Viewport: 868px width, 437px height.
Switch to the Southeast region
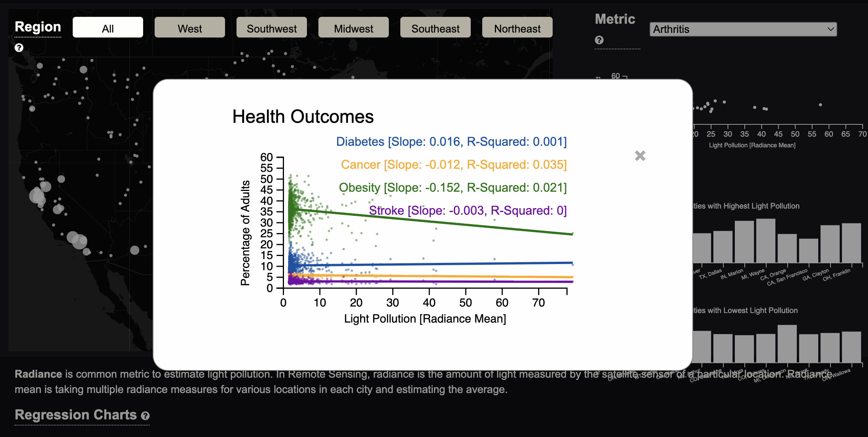pos(435,28)
